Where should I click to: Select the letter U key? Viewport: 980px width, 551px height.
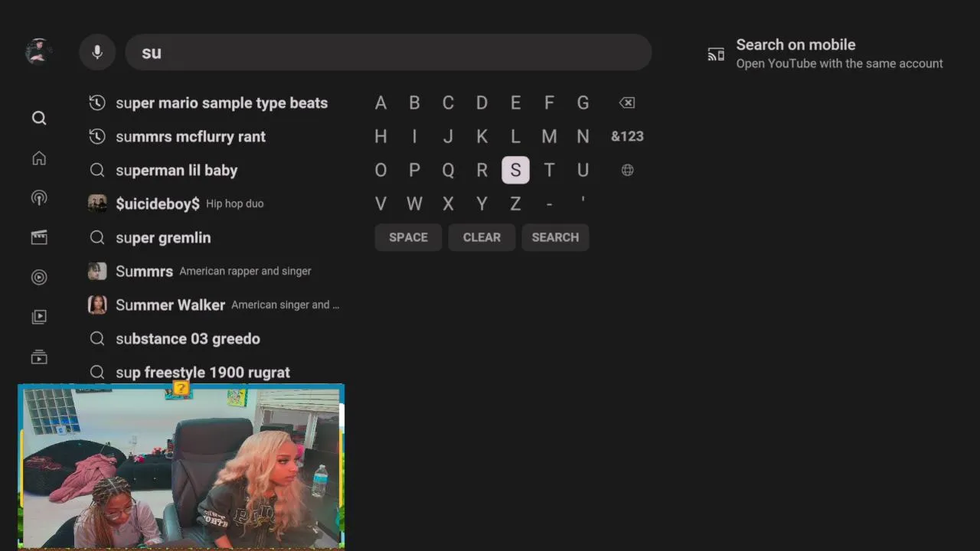[583, 170]
